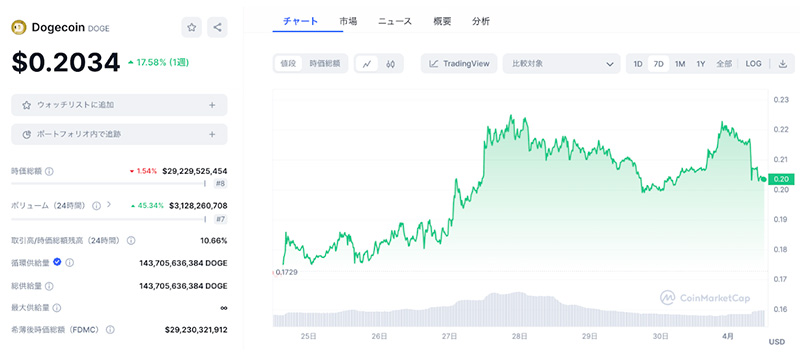Image resolution: width=800 pixels, height=363 pixels.
Task: Click the Dogecoin logo icon
Action: 19,28
